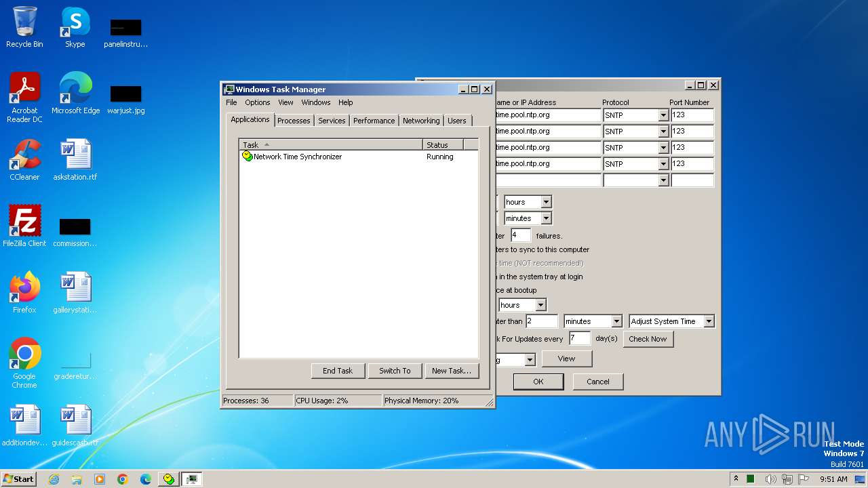Viewport: 868px width, 488px height.
Task: Select the askstation.rtf document icon
Action: pos(75,160)
